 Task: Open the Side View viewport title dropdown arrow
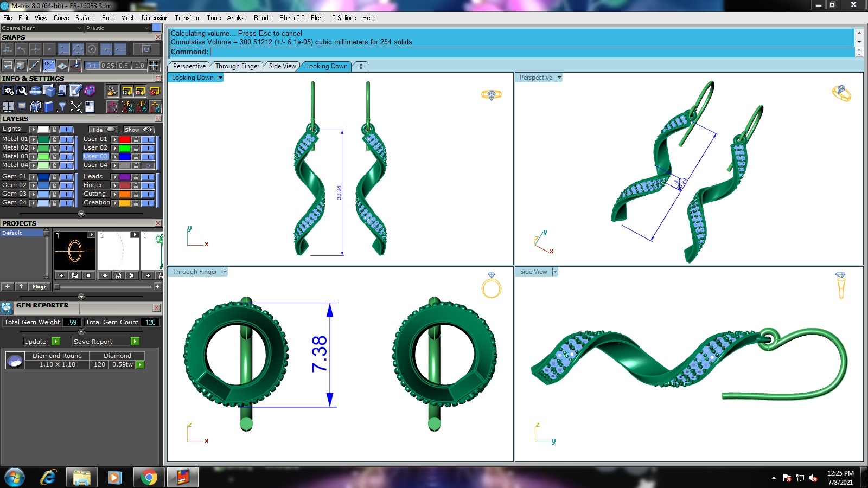tap(555, 272)
